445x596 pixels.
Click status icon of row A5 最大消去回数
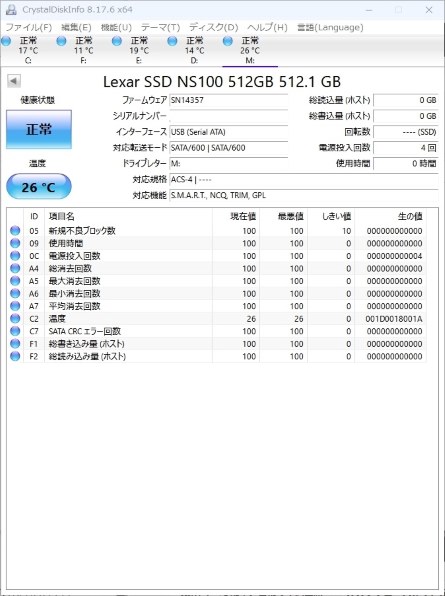pyautogui.click(x=15, y=281)
